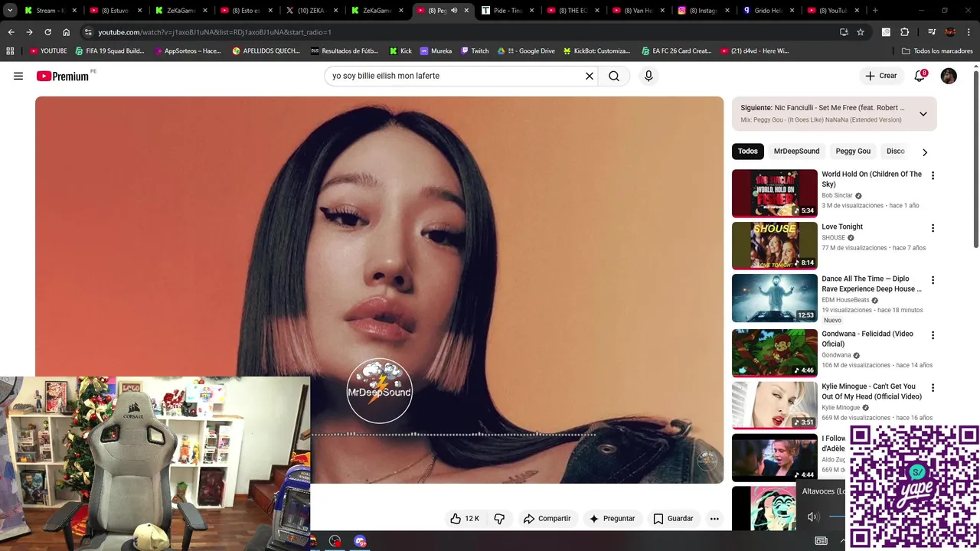Click the magnifier search button
This screenshot has width=980, height=551.
point(614,76)
